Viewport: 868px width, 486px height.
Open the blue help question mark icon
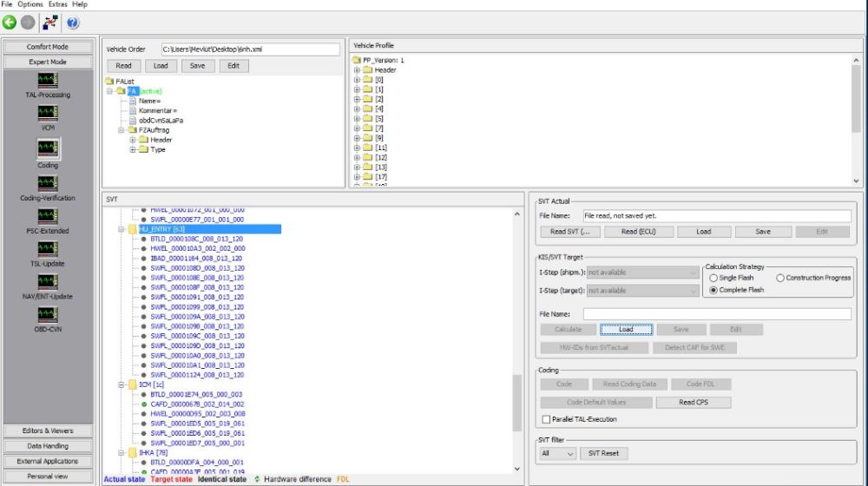tap(73, 23)
